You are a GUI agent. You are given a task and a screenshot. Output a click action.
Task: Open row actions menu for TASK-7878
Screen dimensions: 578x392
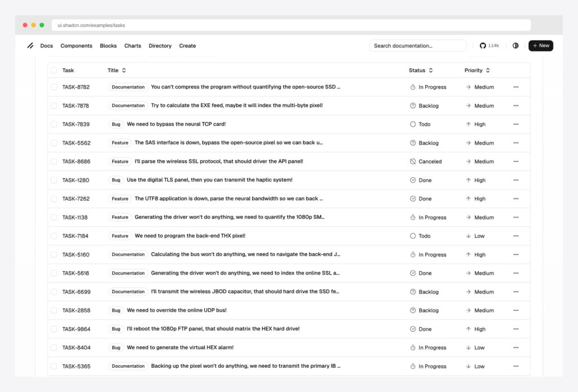click(516, 105)
